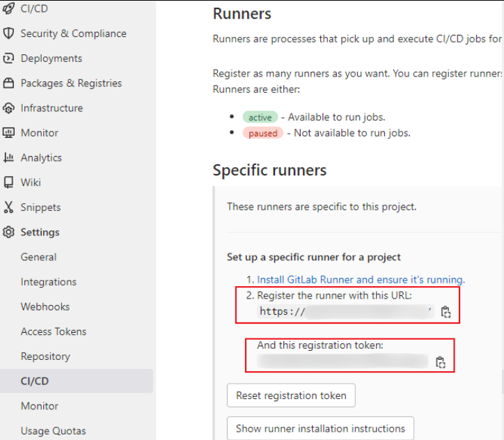Click the CI/CD rocket icon in sidebar
The height and width of the screenshot is (440, 504).
coord(8,9)
